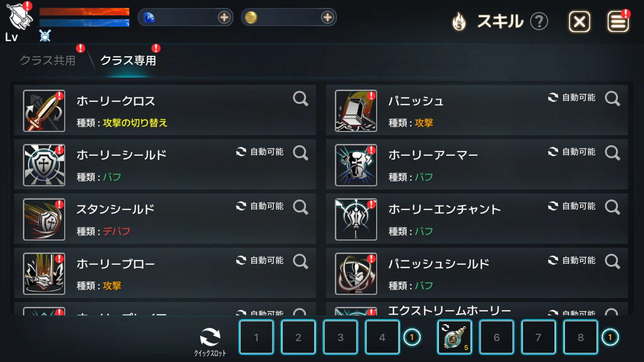
Task: Select the スタンシールド skill icon
Action: pos(44,219)
